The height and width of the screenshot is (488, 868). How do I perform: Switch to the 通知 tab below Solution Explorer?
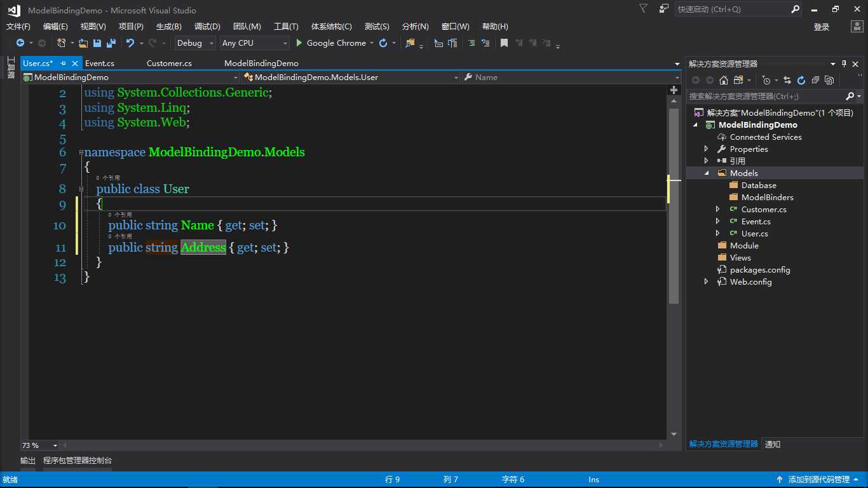coord(773,444)
